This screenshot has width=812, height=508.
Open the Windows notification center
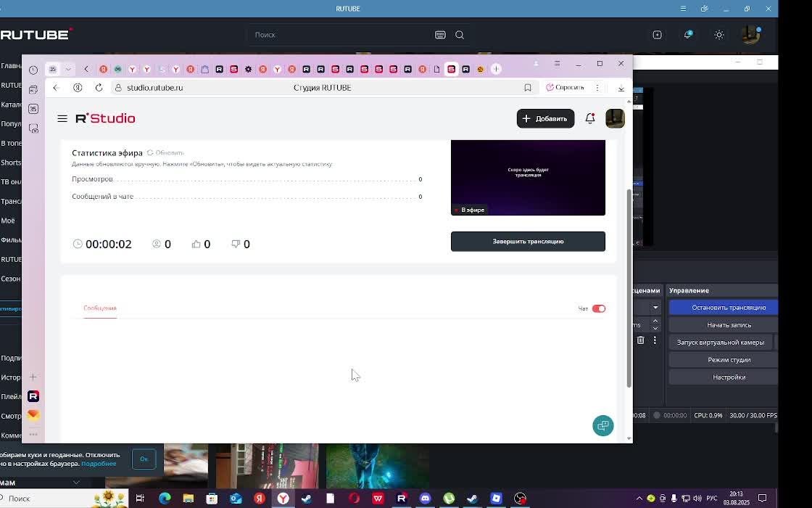(x=762, y=498)
